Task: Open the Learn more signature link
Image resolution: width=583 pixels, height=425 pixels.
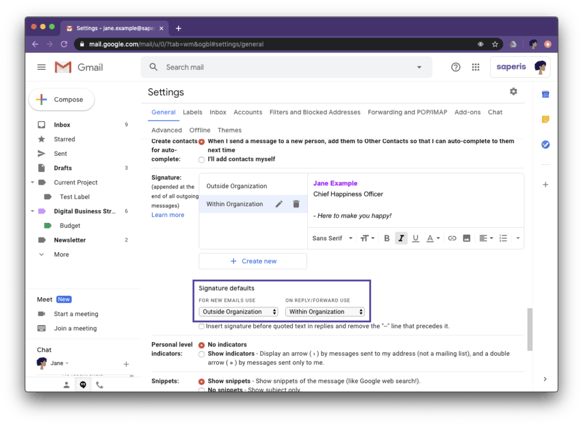Action: coord(168,215)
